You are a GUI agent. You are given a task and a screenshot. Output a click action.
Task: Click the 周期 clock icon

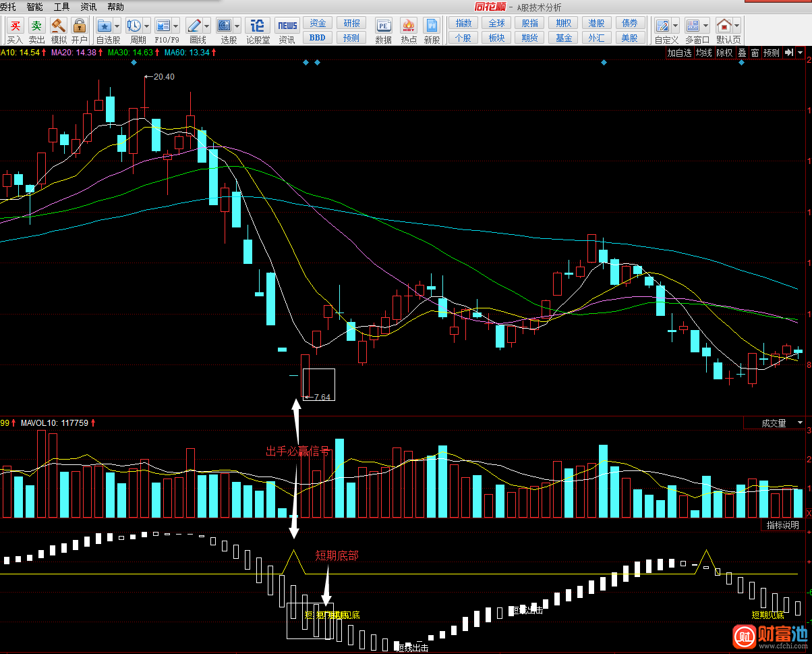[134, 26]
